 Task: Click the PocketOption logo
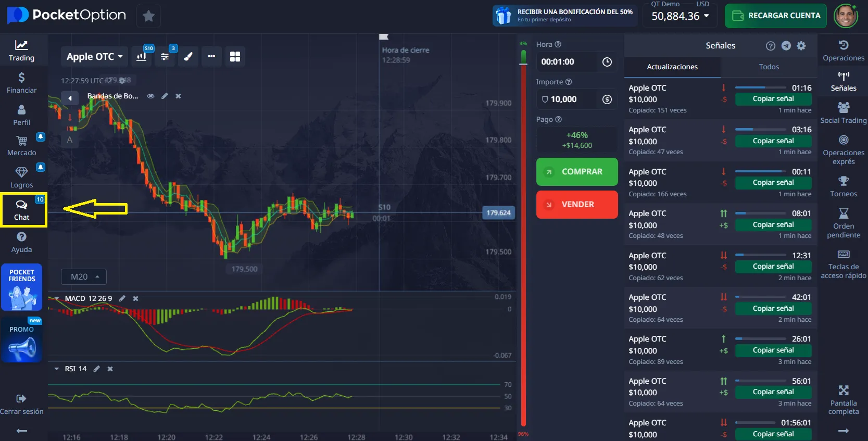click(67, 15)
